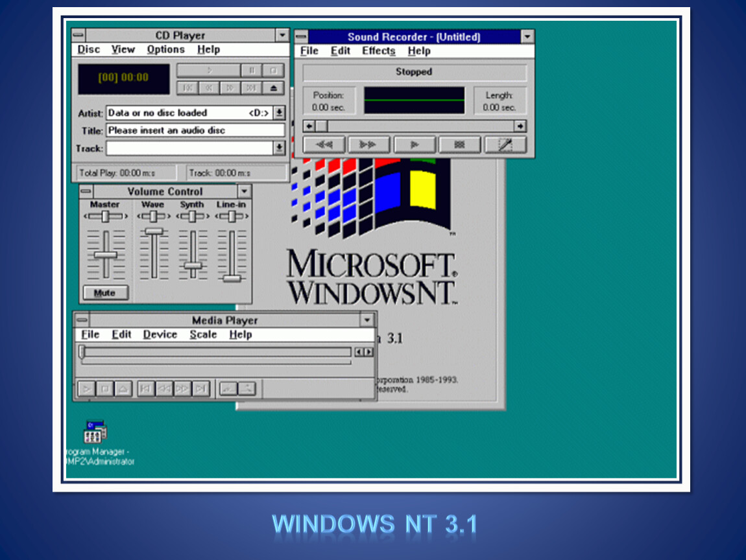Open Volume Control system menu box
Screen dimensions: 746x560
tap(86, 191)
